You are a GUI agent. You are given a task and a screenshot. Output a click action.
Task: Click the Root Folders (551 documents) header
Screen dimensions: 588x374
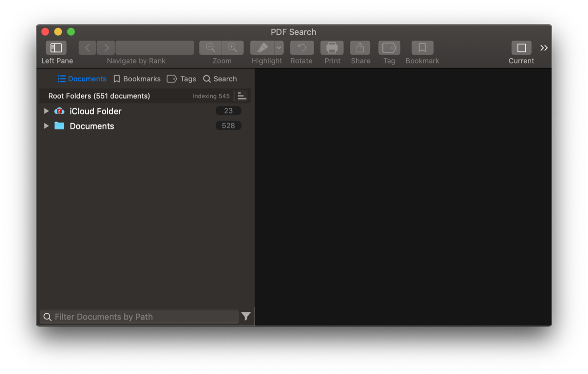coord(99,96)
